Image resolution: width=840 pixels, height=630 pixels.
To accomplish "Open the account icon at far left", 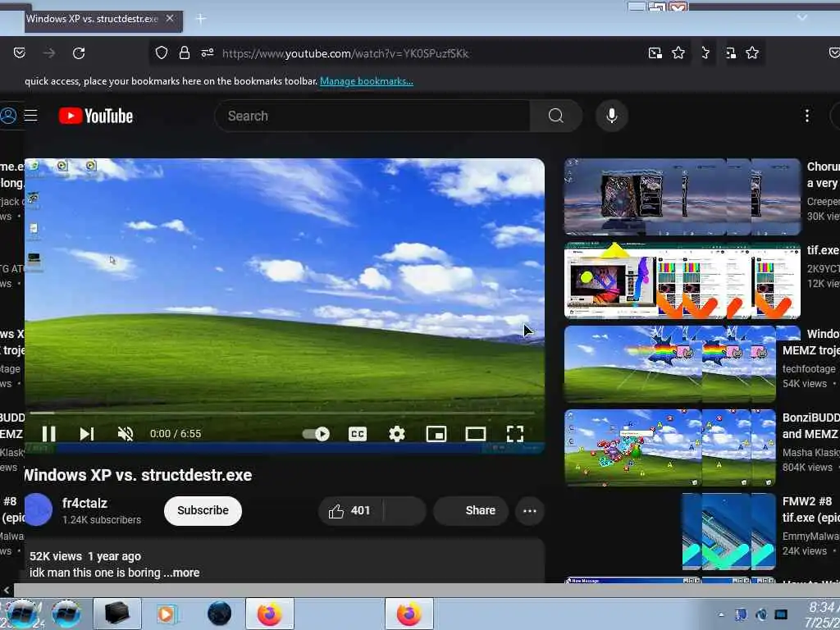I will coord(8,116).
